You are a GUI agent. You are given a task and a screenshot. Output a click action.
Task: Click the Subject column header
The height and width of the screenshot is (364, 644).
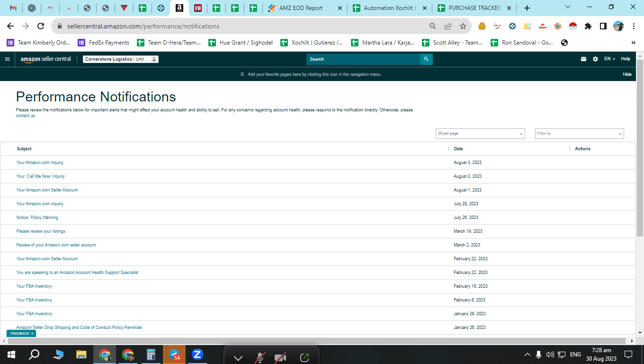tap(24, 149)
